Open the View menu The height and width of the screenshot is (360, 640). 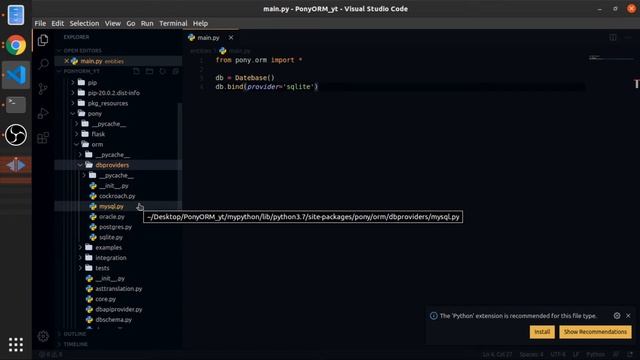[113, 23]
